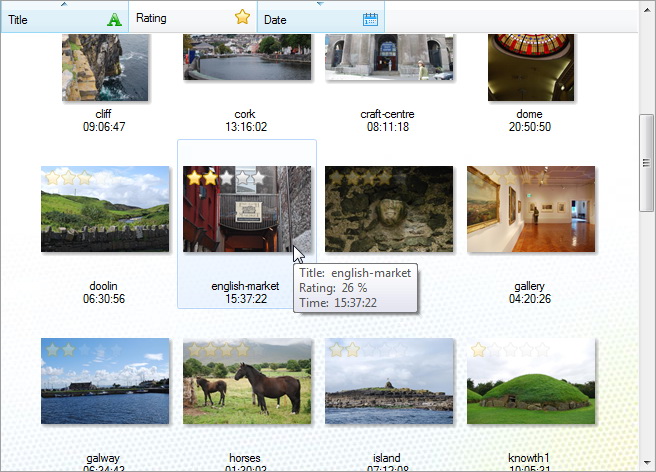Set fifth star rating on english-market photo

259,178
